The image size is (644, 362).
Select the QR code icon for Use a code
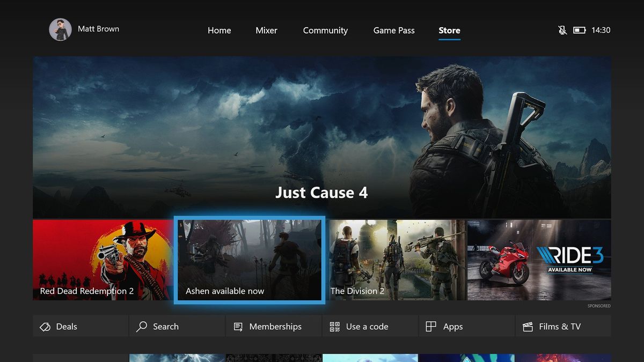coord(335,326)
